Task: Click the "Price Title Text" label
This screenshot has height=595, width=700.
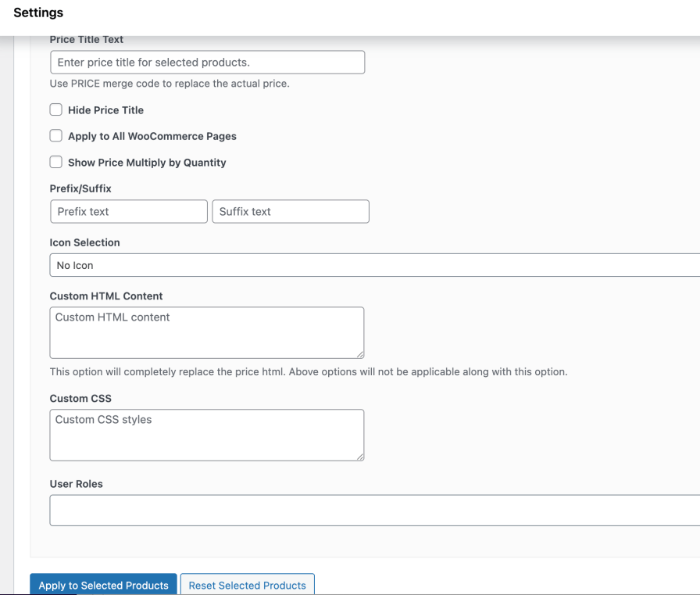Action: tap(87, 39)
